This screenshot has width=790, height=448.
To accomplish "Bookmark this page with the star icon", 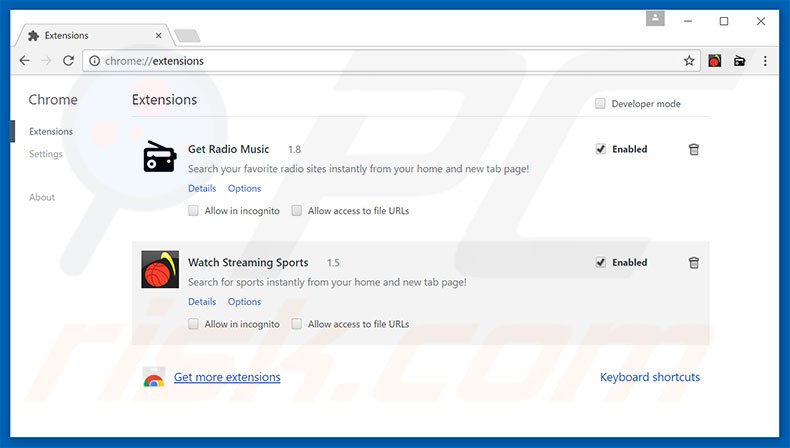I will (x=689, y=61).
